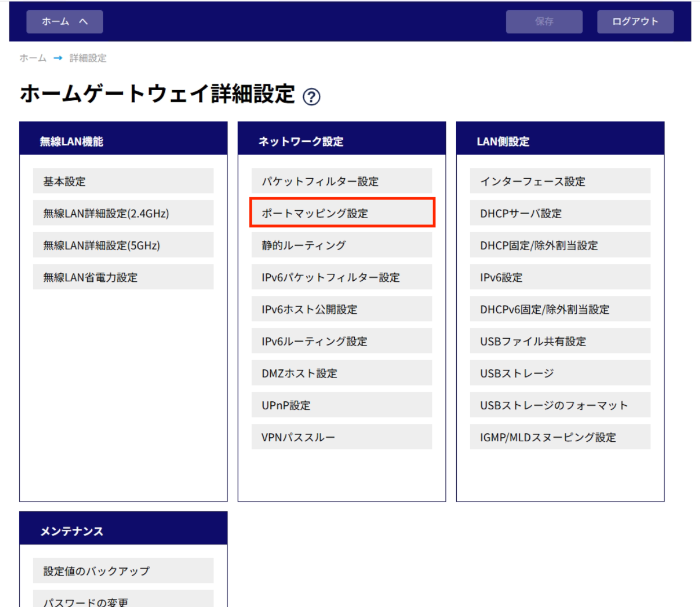
Task: Click the LAN側設定 panel header
Action: [560, 139]
